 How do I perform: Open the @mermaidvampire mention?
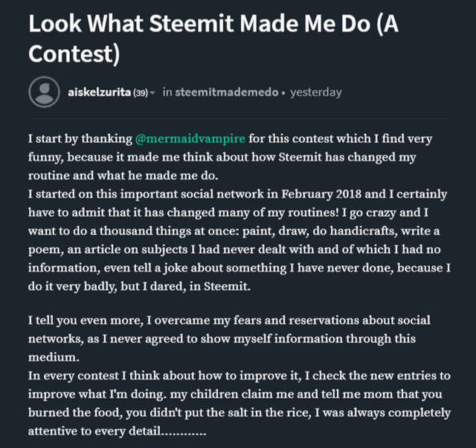pos(190,138)
